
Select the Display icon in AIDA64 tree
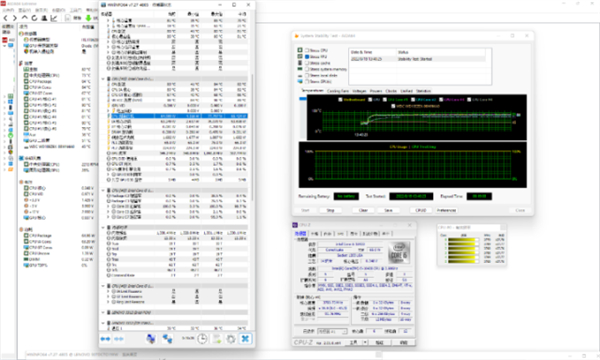[10, 113]
